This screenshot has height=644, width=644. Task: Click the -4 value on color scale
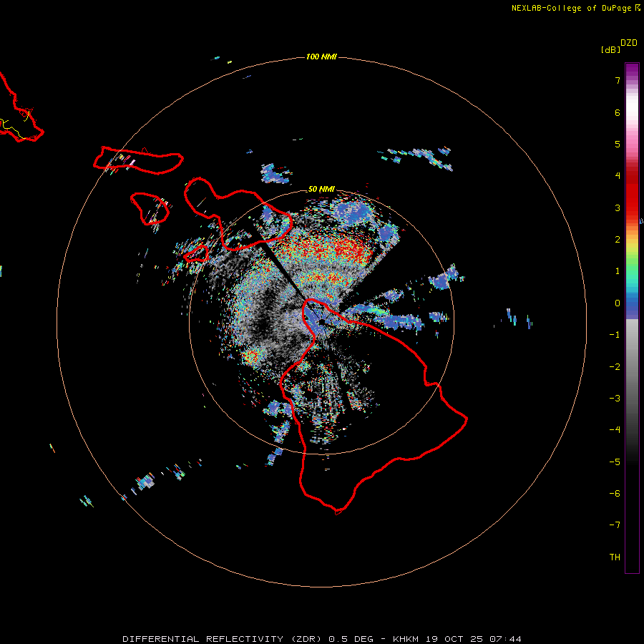(615, 430)
